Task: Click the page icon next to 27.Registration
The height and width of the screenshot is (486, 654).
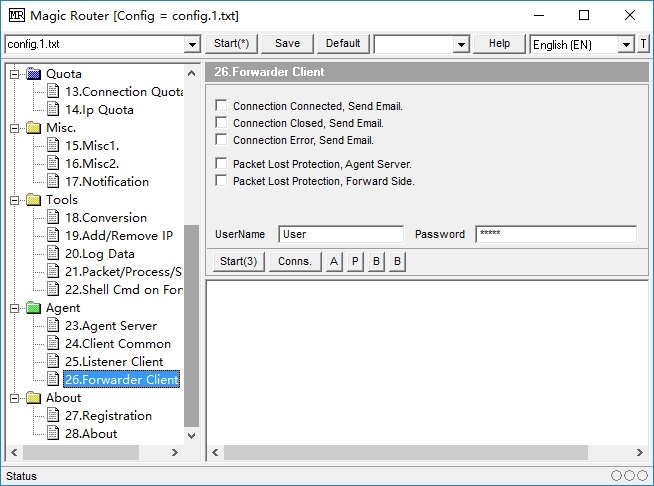Action: (x=53, y=415)
